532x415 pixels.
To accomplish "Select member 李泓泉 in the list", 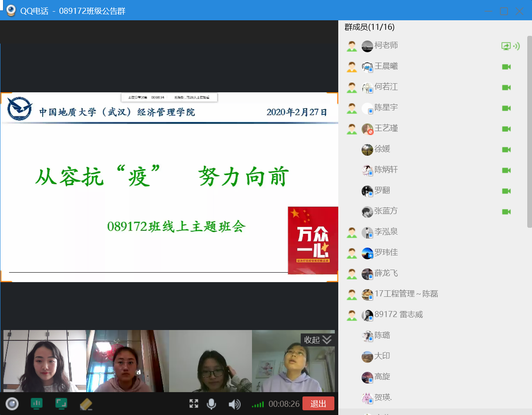I will [386, 232].
